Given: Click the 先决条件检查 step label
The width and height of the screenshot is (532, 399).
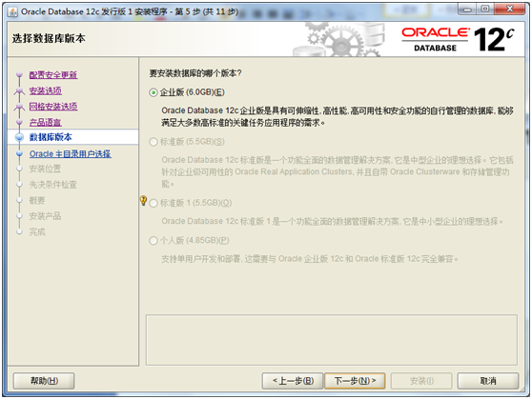Looking at the screenshot, I should 53,185.
